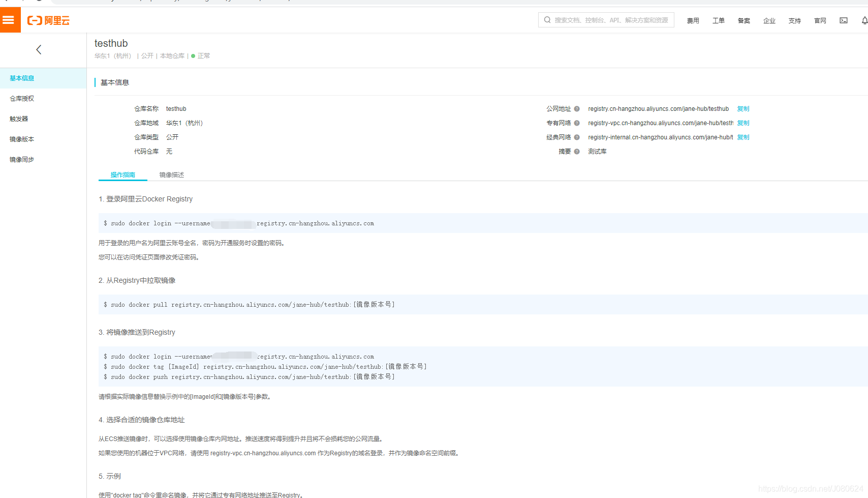Focus the top search input box
The height and width of the screenshot is (498, 868).
click(x=606, y=20)
